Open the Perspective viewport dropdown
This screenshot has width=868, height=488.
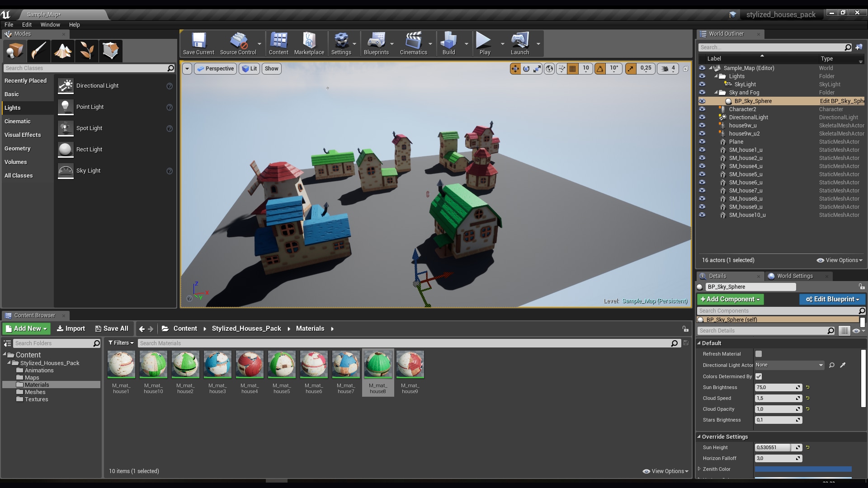coord(216,69)
